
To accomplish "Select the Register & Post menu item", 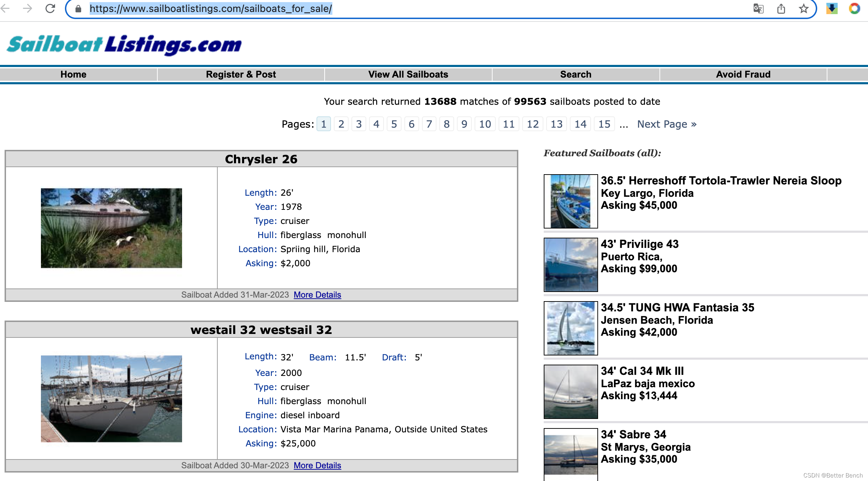I will (x=242, y=74).
